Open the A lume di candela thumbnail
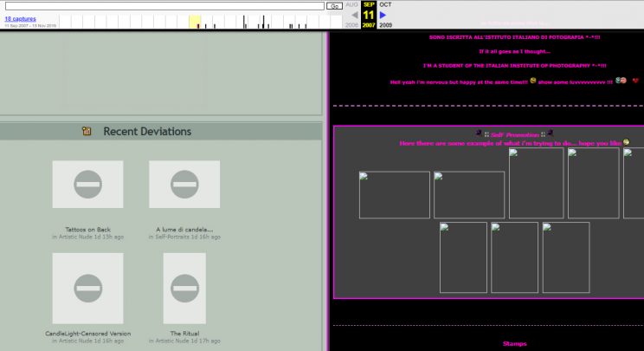 (184, 185)
